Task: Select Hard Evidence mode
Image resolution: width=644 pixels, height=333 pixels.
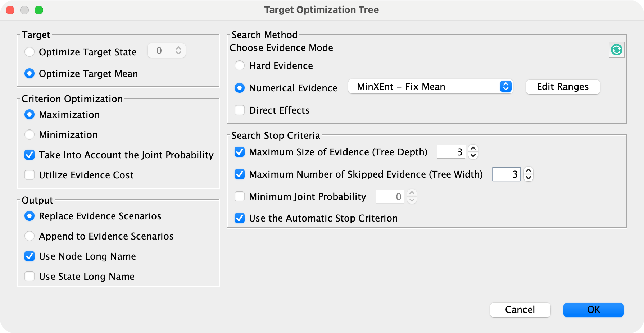Action: pos(240,65)
